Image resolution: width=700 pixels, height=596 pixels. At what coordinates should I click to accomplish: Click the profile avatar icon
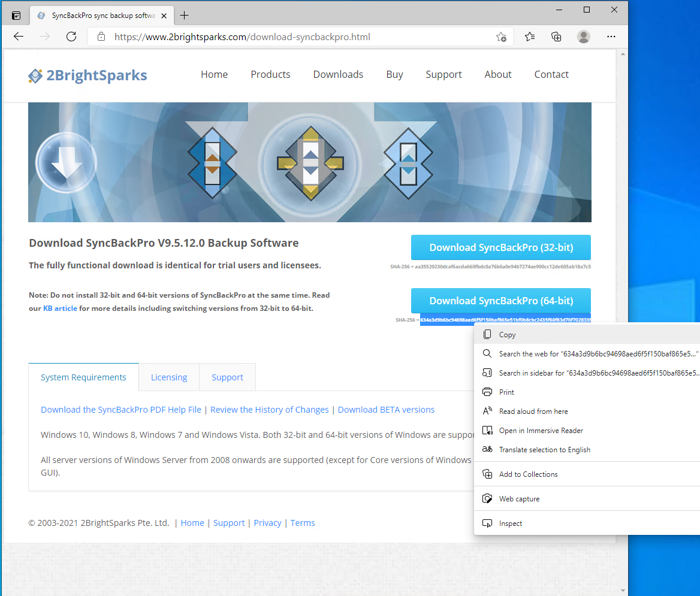coord(584,37)
